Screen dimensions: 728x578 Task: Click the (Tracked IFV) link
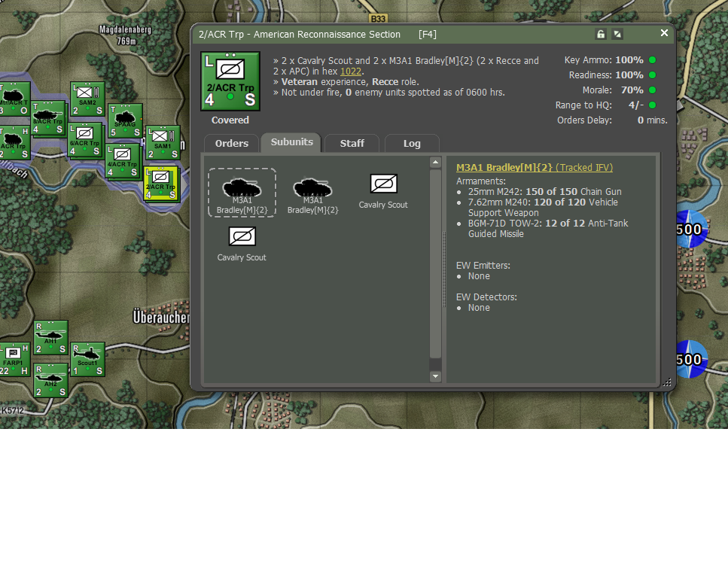pos(584,168)
